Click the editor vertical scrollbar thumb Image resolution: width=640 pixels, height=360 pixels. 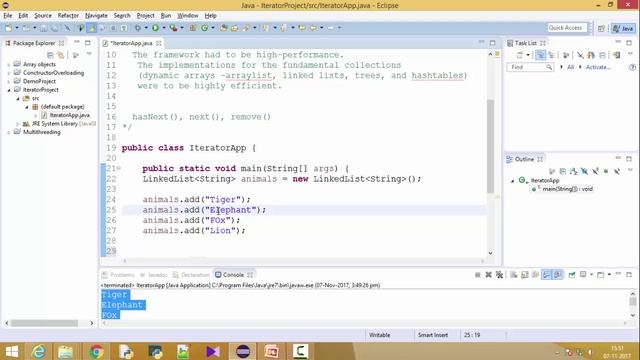point(490,145)
